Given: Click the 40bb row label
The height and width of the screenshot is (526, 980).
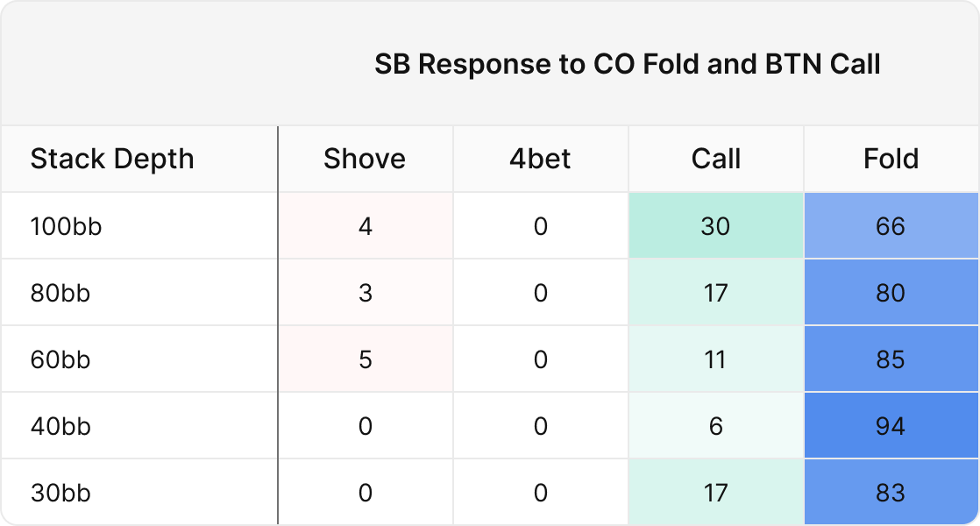Looking at the screenshot, I should pyautogui.click(x=60, y=426).
